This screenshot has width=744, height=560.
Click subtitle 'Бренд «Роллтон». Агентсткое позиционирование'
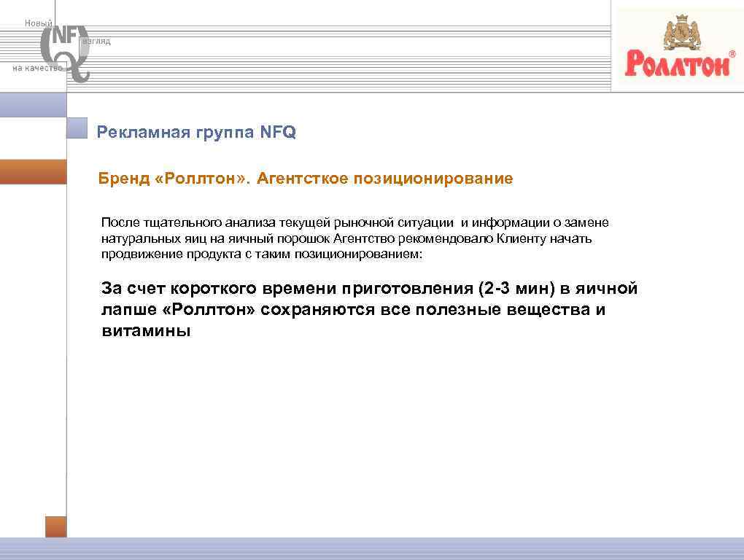coord(306,179)
